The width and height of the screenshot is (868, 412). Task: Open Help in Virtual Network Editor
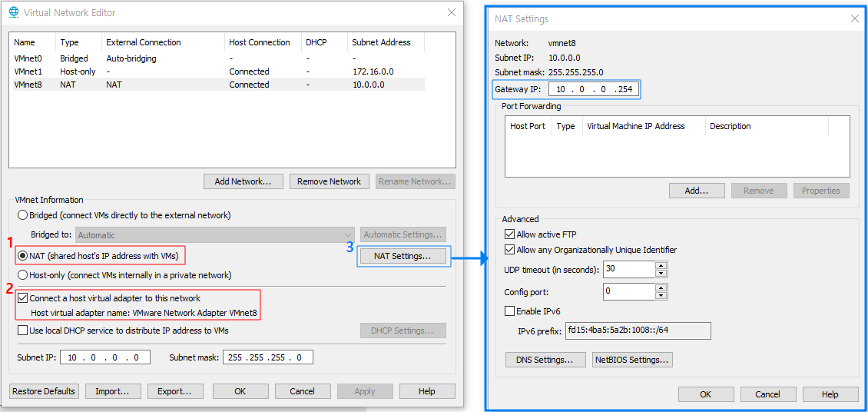pos(427,391)
